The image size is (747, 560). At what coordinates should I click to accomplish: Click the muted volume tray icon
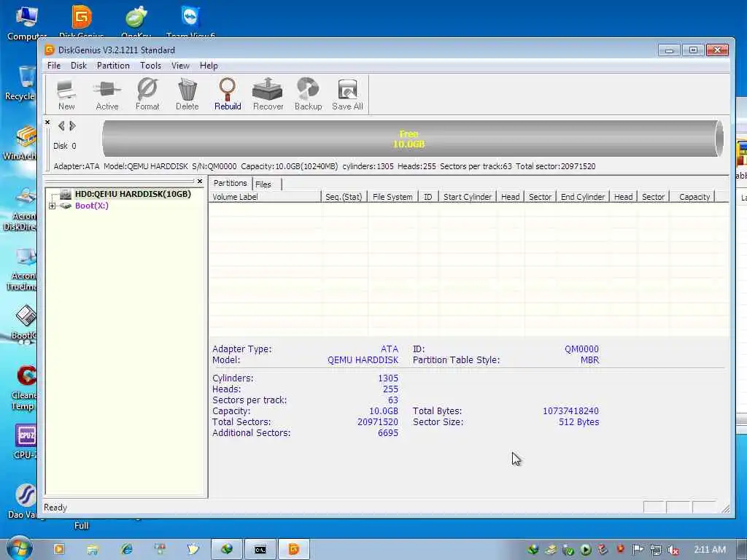tap(673, 551)
